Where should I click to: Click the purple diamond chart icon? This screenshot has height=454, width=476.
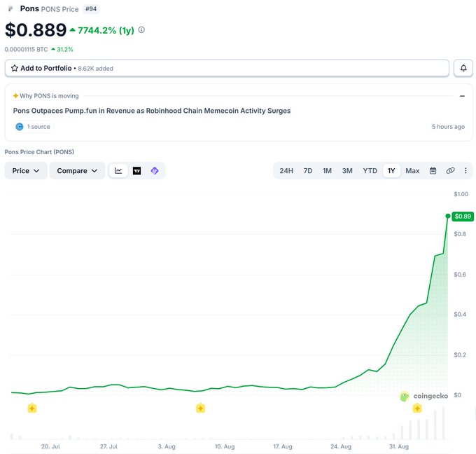click(155, 171)
